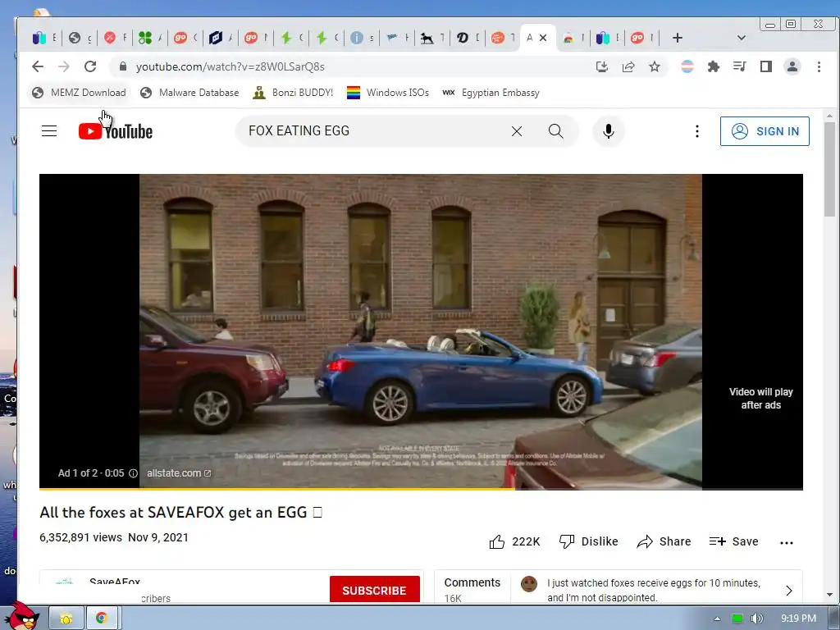Image resolution: width=840 pixels, height=630 pixels.
Task: Open more actions ellipsis below video
Action: tap(786, 543)
